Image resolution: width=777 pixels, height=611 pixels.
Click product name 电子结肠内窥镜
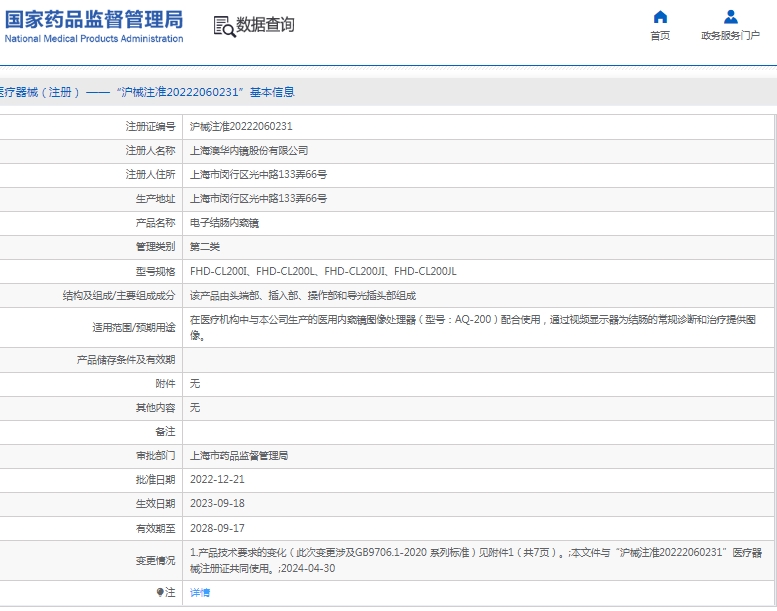click(x=224, y=223)
